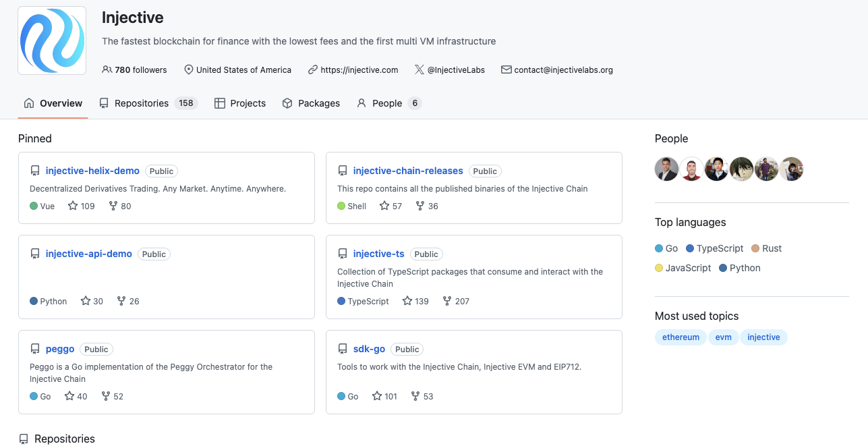Click the repo icon beside injective-ts
The height and width of the screenshot is (446, 868).
coord(343,254)
